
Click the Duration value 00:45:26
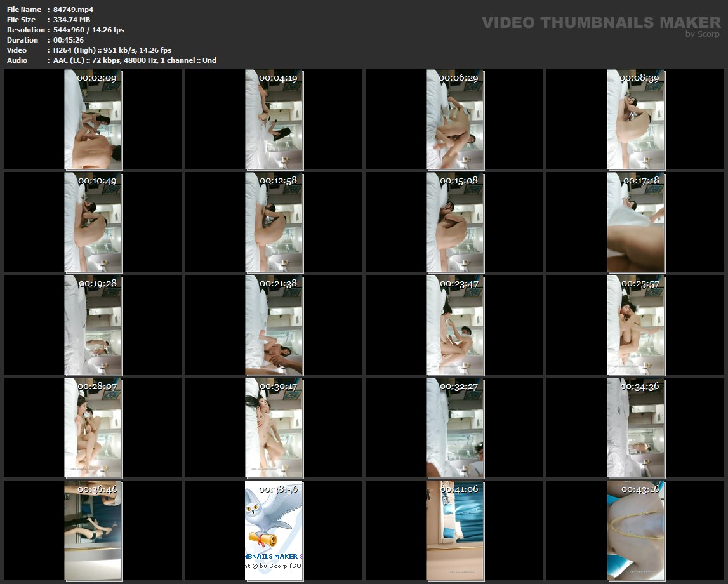click(x=69, y=40)
